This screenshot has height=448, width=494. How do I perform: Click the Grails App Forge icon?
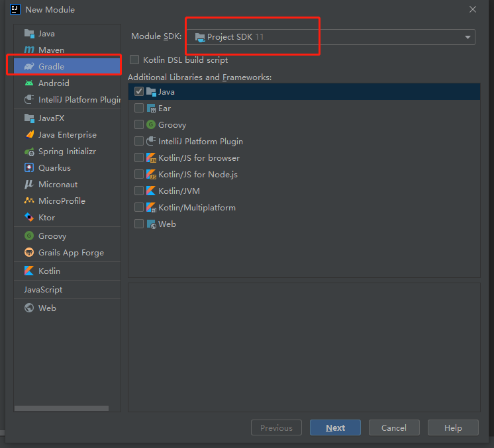[29, 253]
